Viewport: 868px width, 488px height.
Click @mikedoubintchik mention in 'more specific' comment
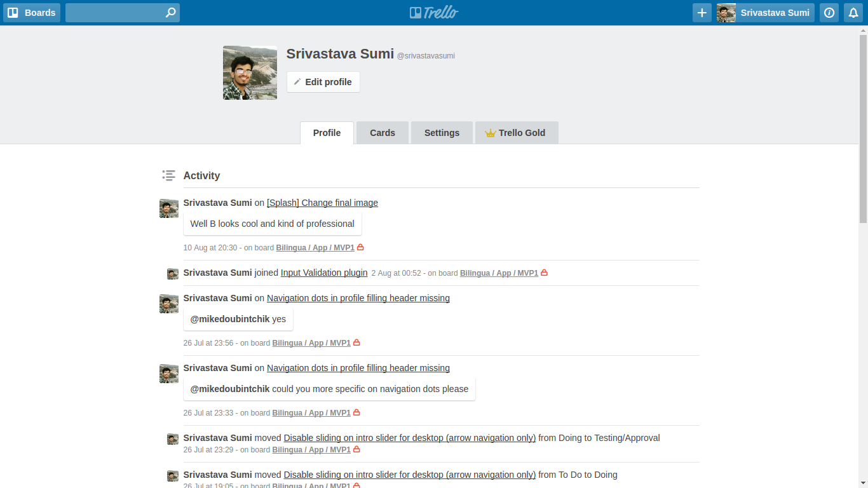tap(230, 389)
